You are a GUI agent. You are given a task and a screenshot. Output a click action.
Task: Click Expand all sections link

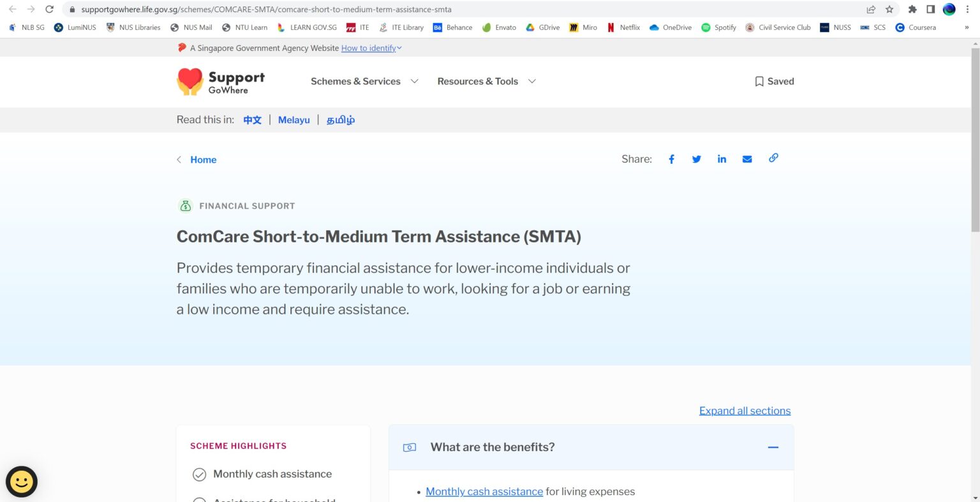pos(745,411)
